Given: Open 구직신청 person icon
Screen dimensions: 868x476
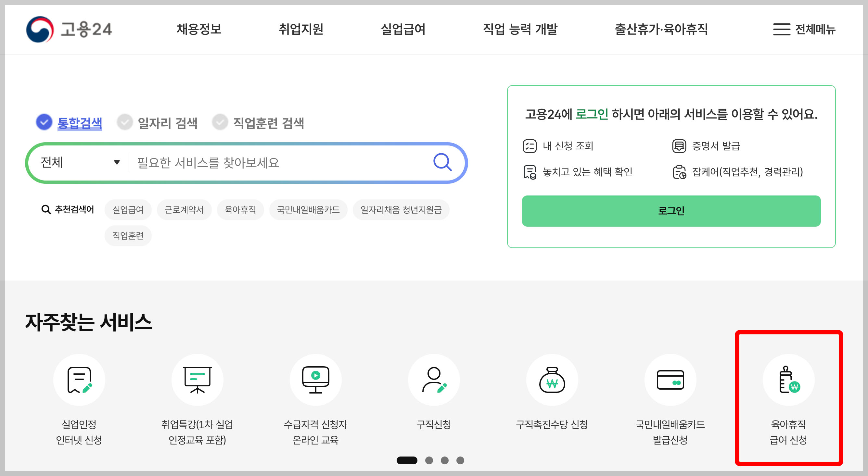Looking at the screenshot, I should pos(434,380).
